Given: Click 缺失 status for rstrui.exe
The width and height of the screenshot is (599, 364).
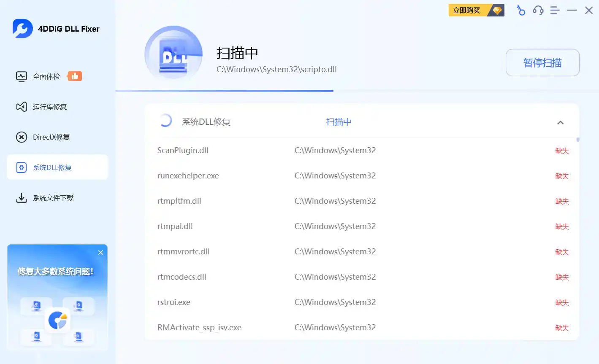Looking at the screenshot, I should coord(562,302).
